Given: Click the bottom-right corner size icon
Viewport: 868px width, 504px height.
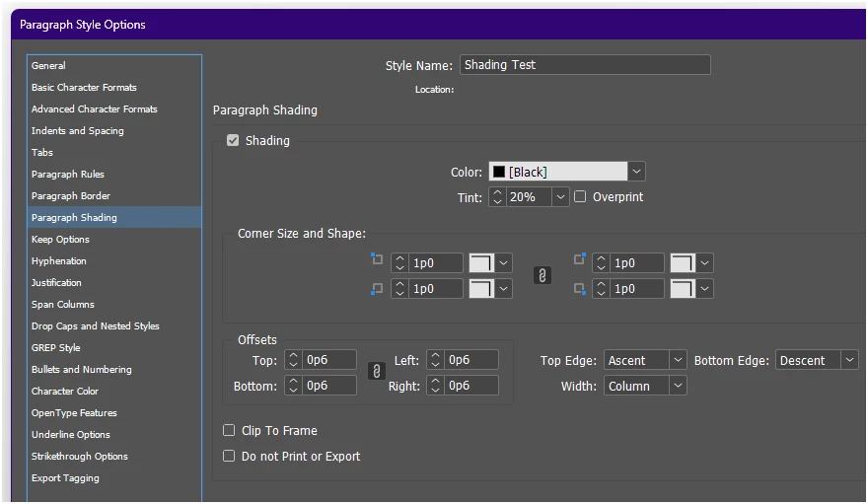Looking at the screenshot, I should point(580,289).
